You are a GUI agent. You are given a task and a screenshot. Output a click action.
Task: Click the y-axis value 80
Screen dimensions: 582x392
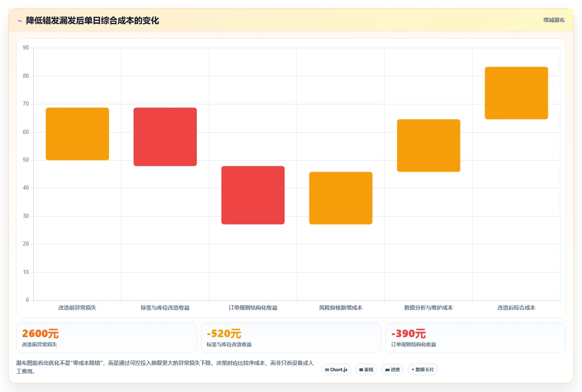pyautogui.click(x=26, y=76)
